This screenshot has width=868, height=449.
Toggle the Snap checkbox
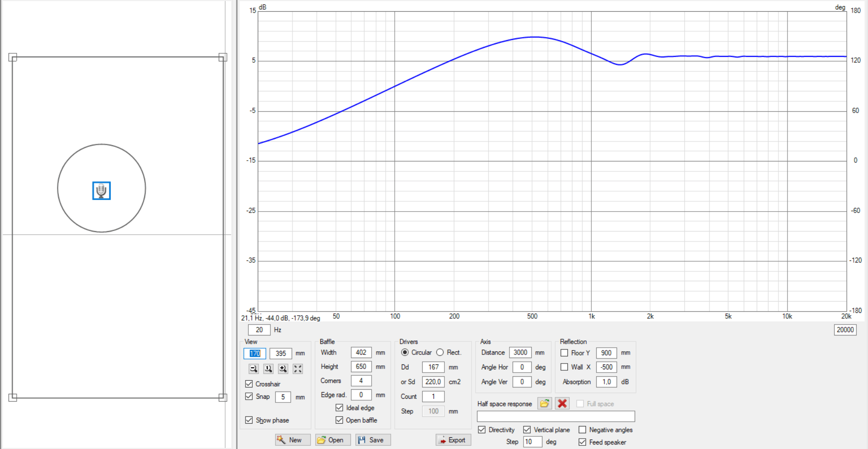[x=249, y=397]
